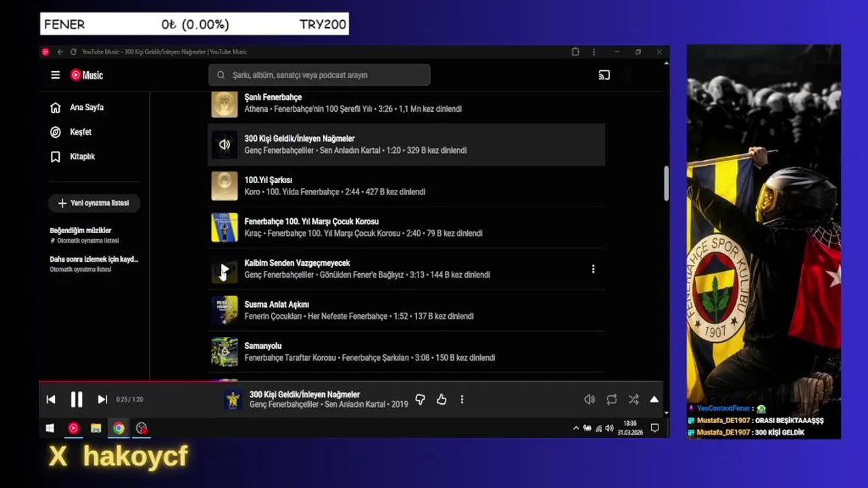Screen dimensions: 868x488
Task: Select Fenerbahçe 100. Yıl Marşı Çocuk Korosu title
Action: click(x=311, y=222)
